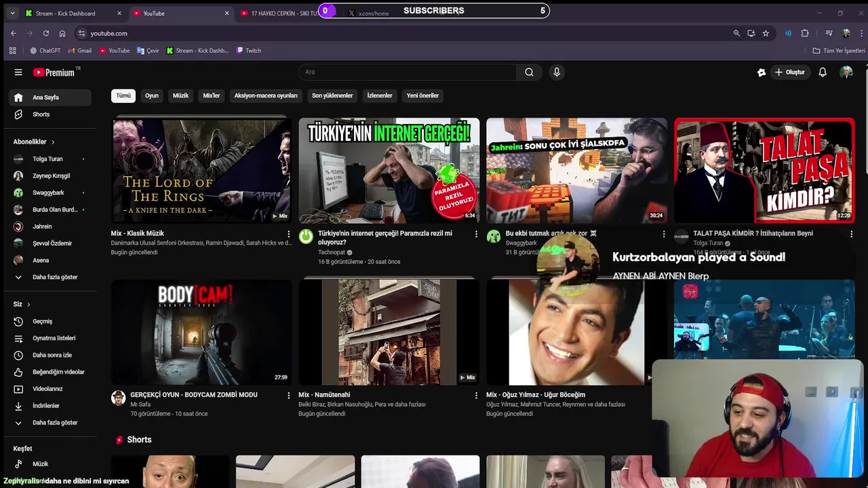Open Tüm Yer İşaretleri bookmarks folder
Viewport: 868px width, 488px height.
839,51
